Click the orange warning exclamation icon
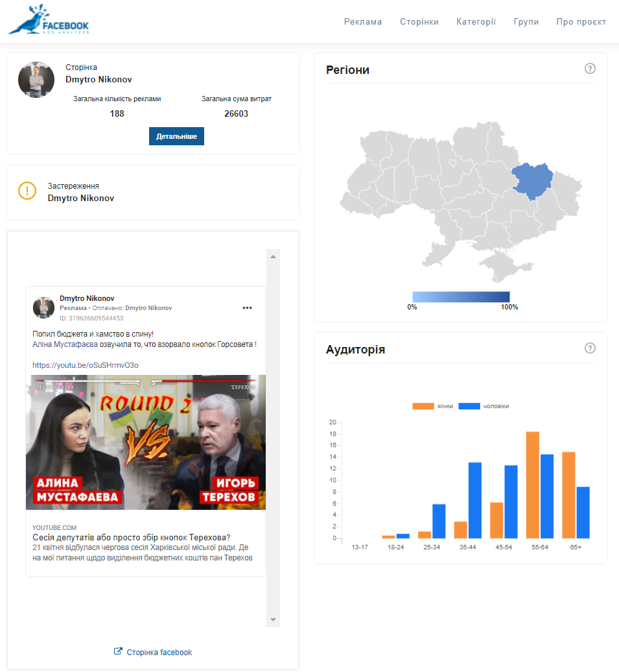Image resolution: width=619 pixels, height=672 pixels. point(27,191)
